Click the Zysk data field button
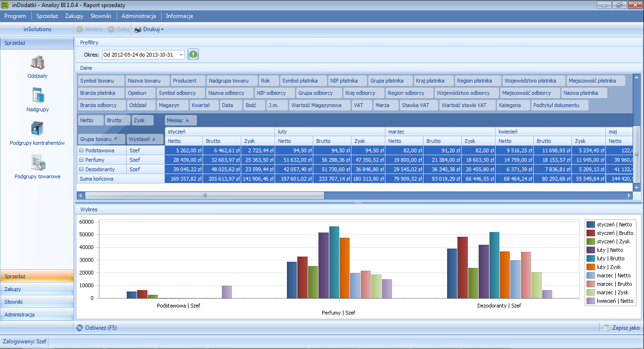Viewport: 644px width, 349px height. pos(143,120)
